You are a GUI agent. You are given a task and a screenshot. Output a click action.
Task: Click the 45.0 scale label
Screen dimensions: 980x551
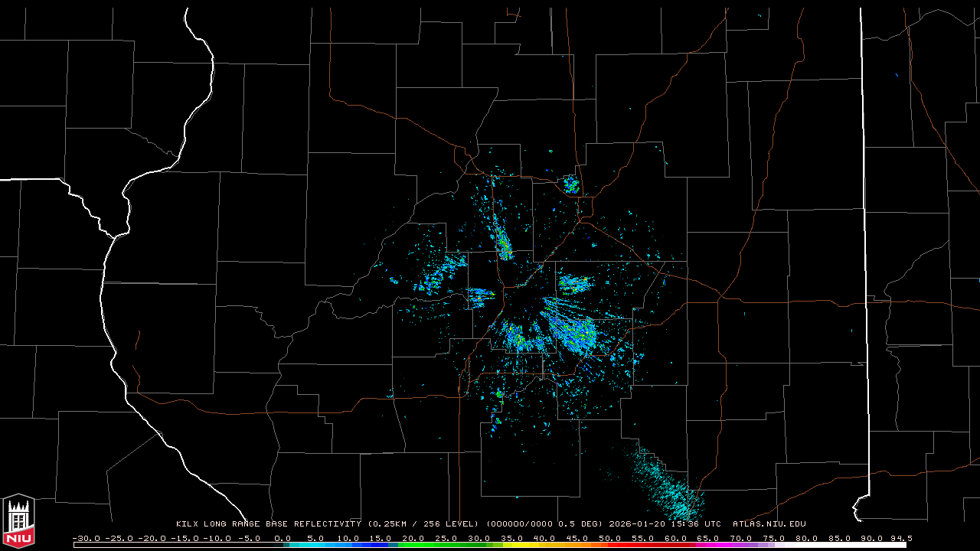coord(579,538)
